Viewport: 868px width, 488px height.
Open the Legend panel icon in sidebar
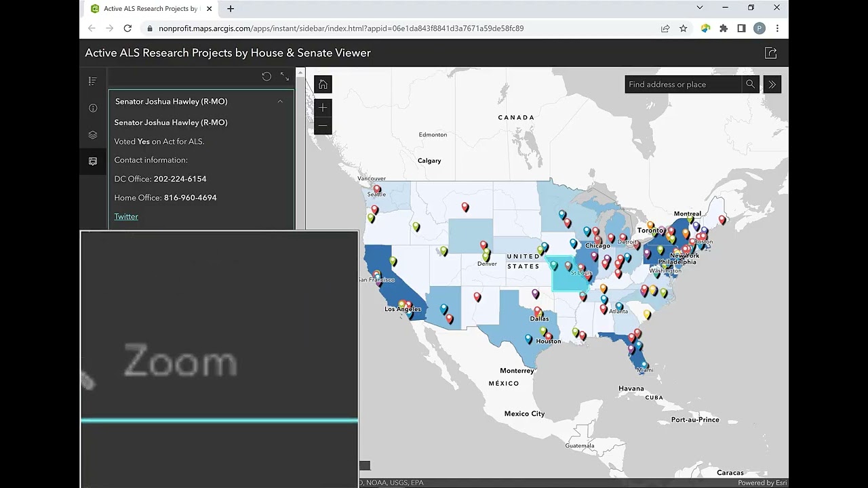93,81
